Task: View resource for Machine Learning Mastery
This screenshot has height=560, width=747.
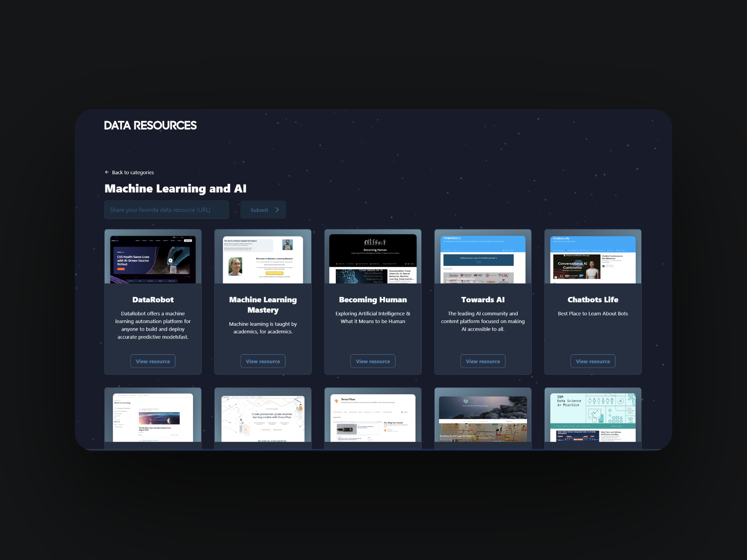Action: click(263, 361)
